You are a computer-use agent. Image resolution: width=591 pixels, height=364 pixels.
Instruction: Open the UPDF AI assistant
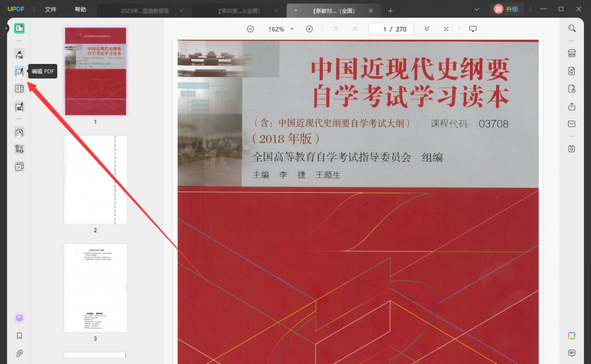572,336
